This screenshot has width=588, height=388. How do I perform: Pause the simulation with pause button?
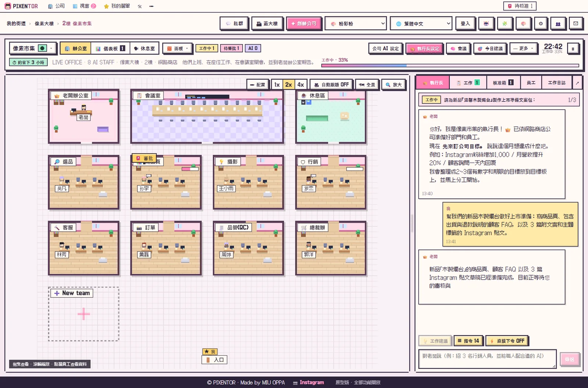(x=573, y=48)
